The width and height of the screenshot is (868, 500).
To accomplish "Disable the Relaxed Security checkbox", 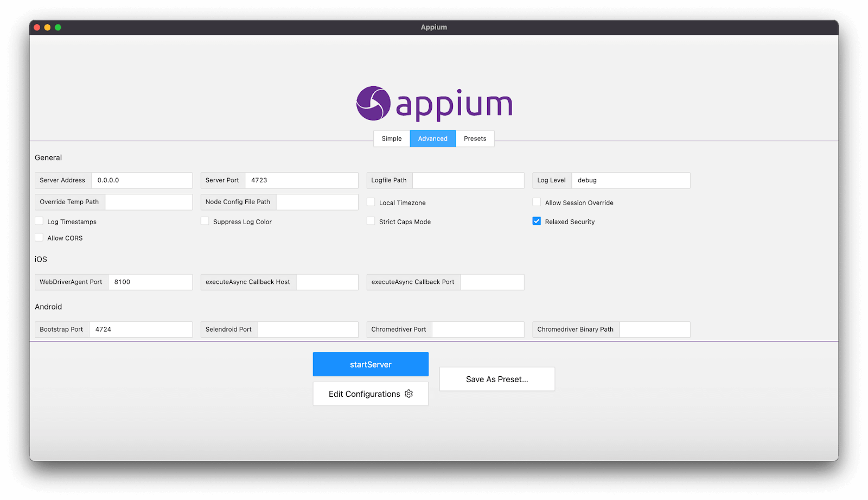I will coord(537,221).
